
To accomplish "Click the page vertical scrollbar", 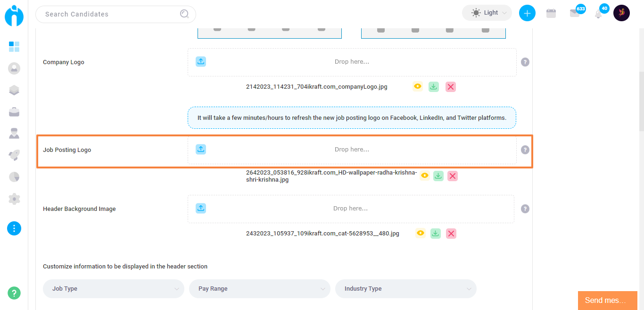I will (641, 101).
